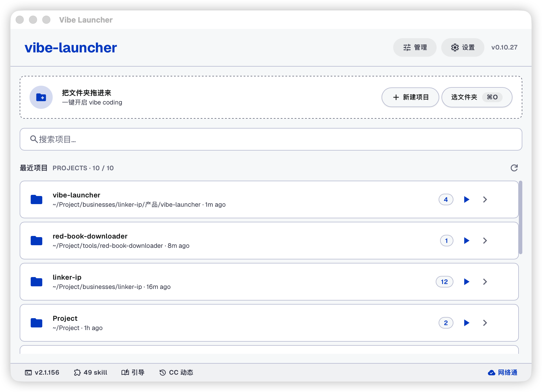Click the linker-ip folder icon
The image size is (542, 392).
(36, 282)
